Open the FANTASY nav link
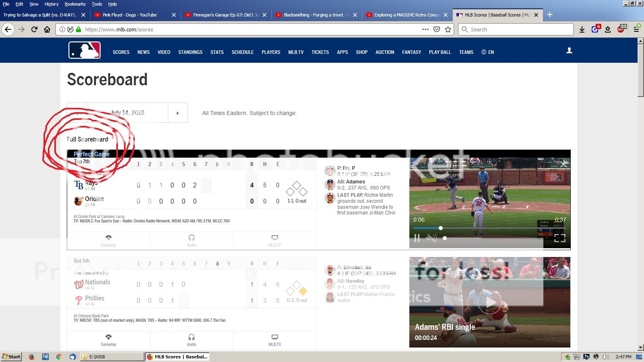Image resolution: width=644 pixels, height=362 pixels. (x=411, y=52)
